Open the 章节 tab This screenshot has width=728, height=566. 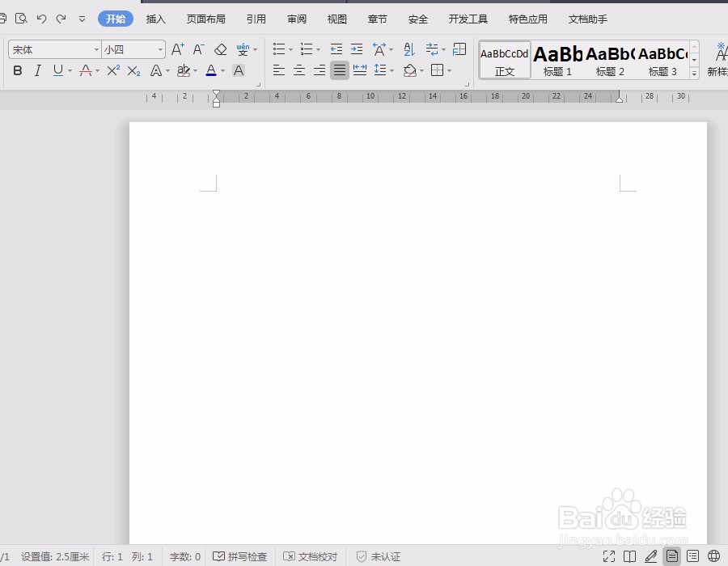click(x=377, y=19)
